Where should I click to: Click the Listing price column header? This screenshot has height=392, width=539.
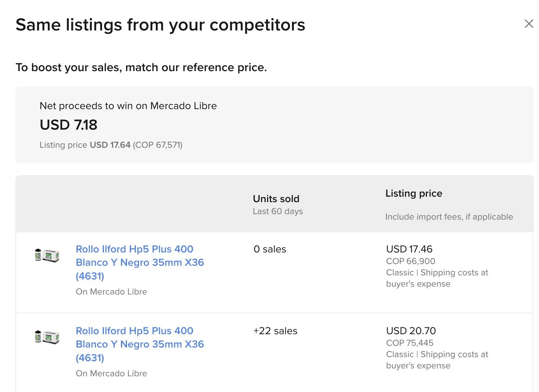pos(414,193)
